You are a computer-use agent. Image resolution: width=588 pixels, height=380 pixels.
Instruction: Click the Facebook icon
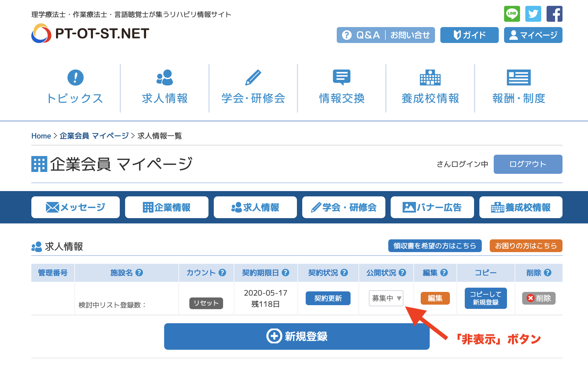(554, 14)
